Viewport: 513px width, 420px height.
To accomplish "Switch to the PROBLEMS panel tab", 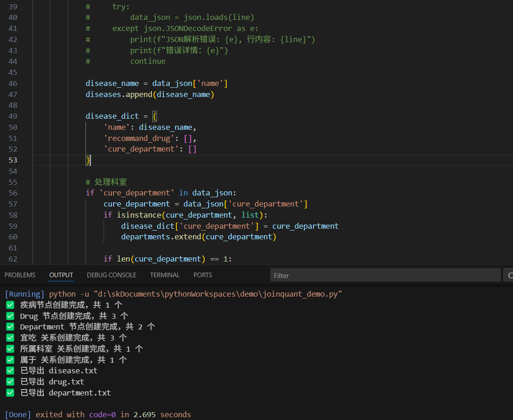I will pyautogui.click(x=20, y=275).
